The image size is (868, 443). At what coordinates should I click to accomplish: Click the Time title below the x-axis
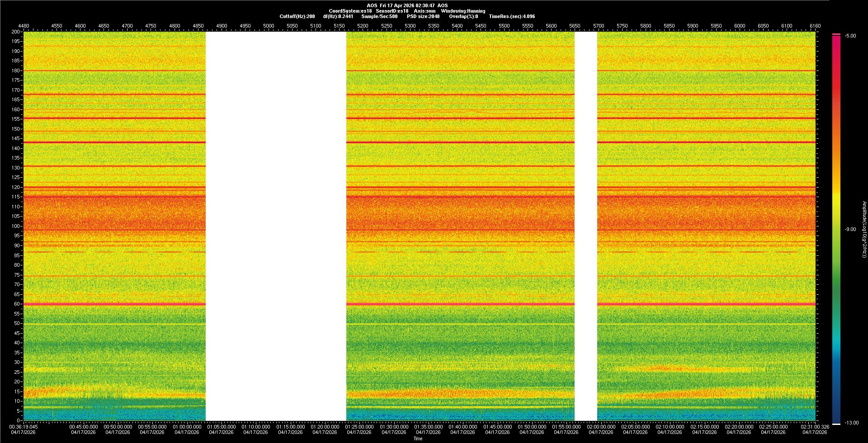click(418, 438)
